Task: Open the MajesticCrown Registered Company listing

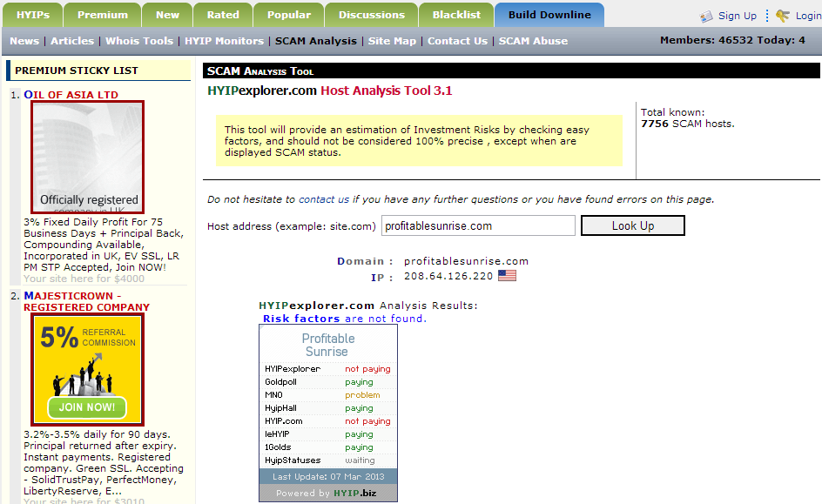Action: (x=86, y=301)
